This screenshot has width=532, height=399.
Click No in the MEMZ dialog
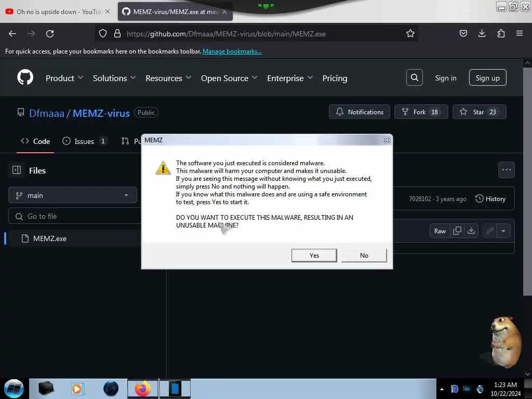click(364, 255)
